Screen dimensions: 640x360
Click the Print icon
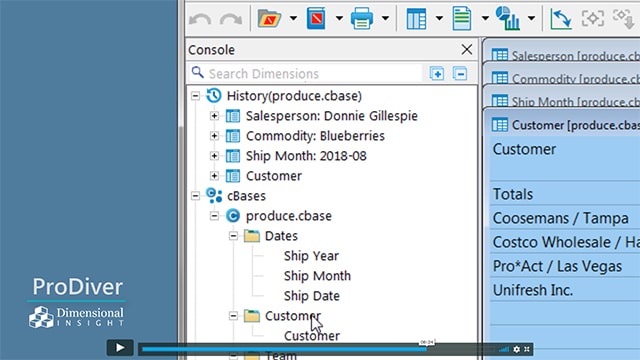tap(362, 18)
